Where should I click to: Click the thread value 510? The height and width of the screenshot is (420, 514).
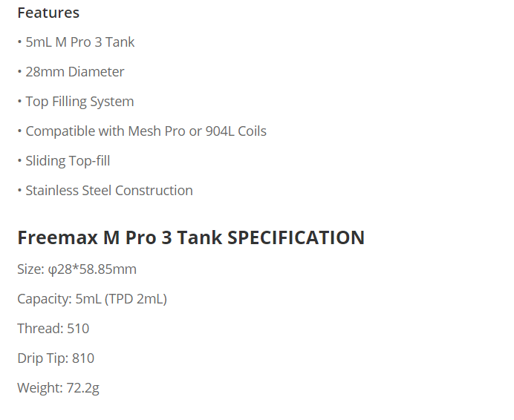tap(78, 329)
